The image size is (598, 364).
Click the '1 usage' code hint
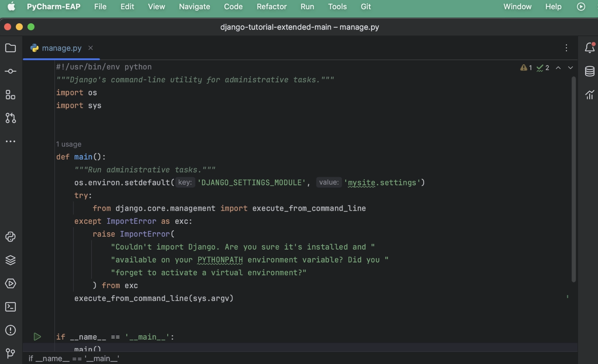point(69,144)
